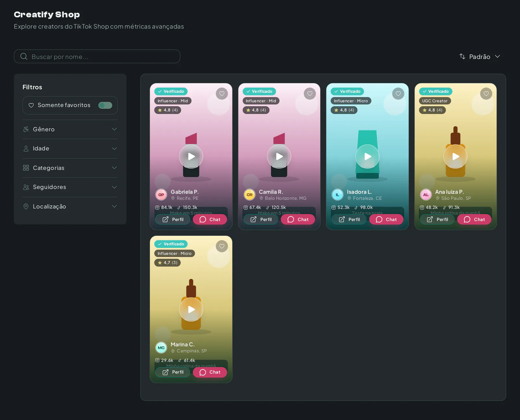Click the Verificado badge on Isadora L.'s card

pyautogui.click(x=347, y=91)
